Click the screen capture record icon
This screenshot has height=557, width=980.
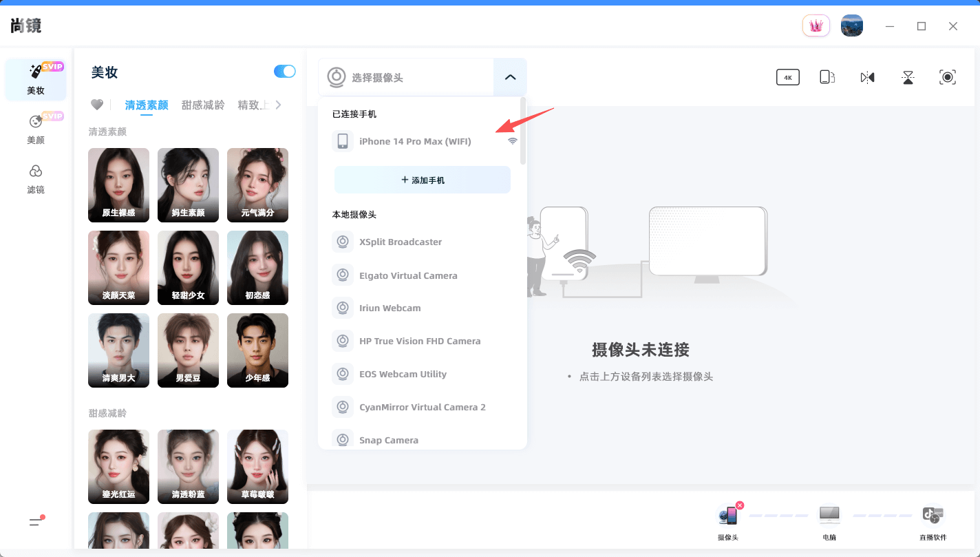pyautogui.click(x=948, y=77)
